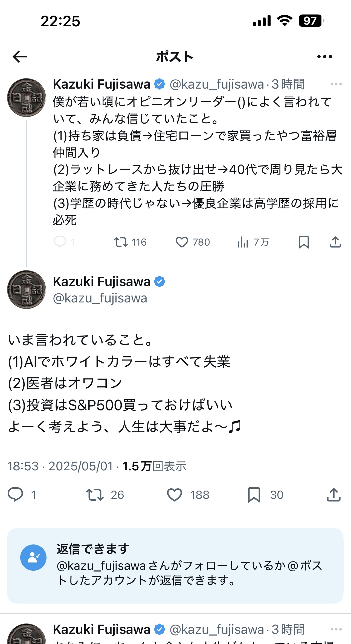Go back using the left arrow
The height and width of the screenshot is (644, 351).
(20, 57)
